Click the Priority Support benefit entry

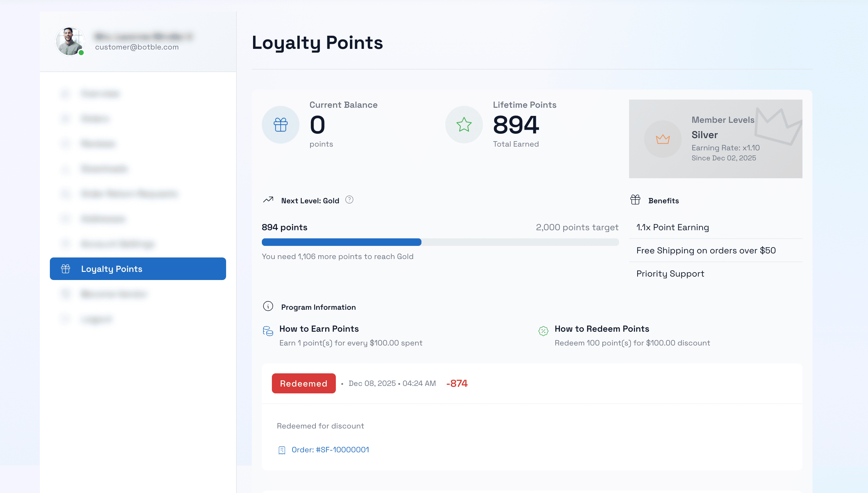[x=670, y=273]
